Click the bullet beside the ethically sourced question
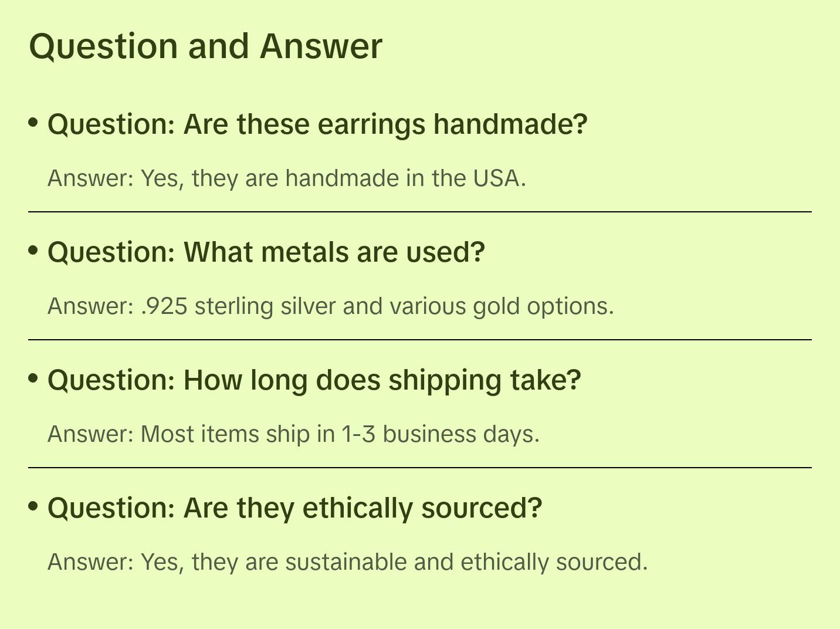Screen dimensions: 840x629 click(x=33, y=506)
